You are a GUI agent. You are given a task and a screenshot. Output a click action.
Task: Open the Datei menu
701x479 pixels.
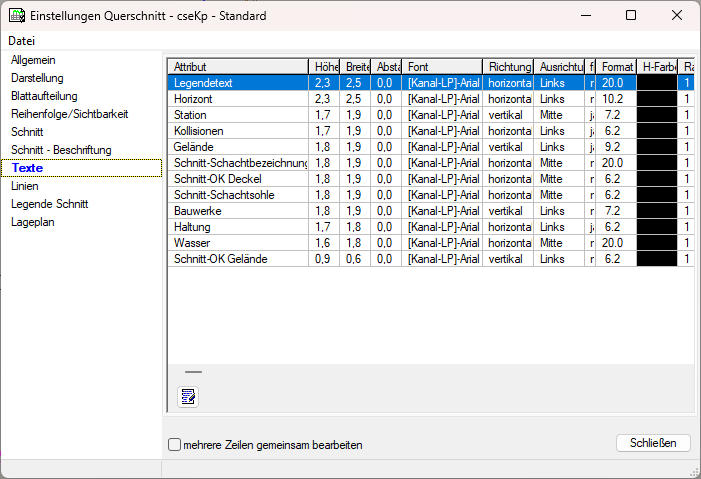tap(22, 41)
